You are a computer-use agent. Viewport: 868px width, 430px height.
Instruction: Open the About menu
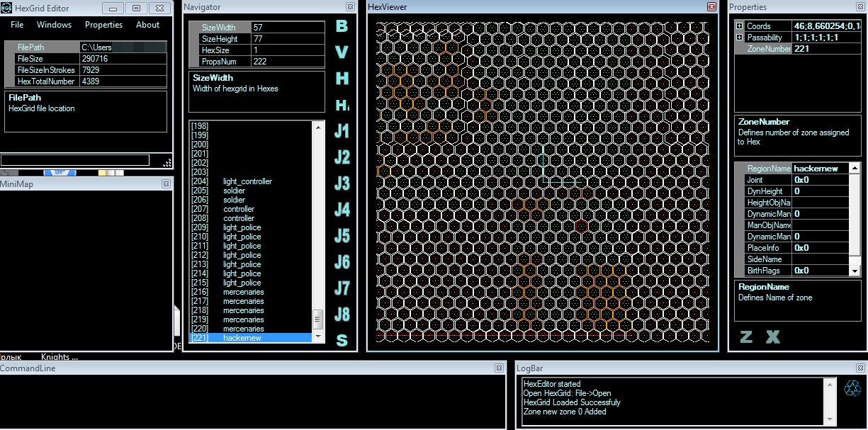[148, 25]
